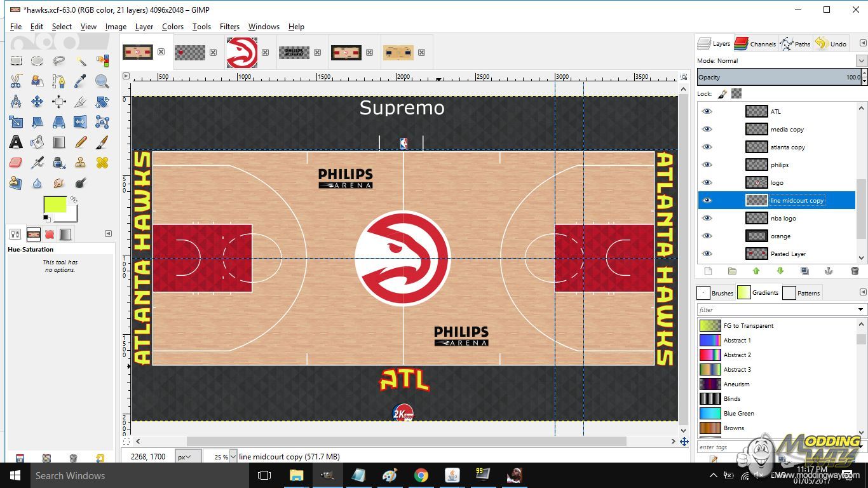
Task: Switch to the Channels tab
Action: tap(756, 44)
